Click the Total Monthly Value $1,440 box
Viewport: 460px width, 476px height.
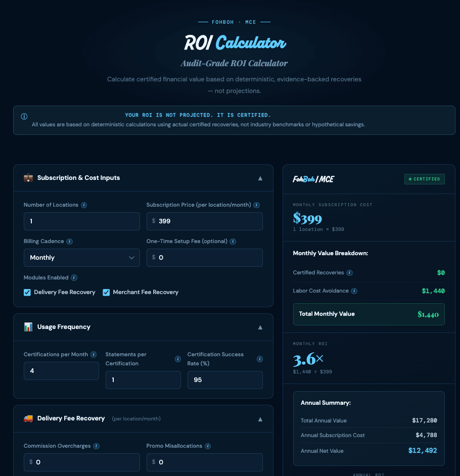pos(369,314)
